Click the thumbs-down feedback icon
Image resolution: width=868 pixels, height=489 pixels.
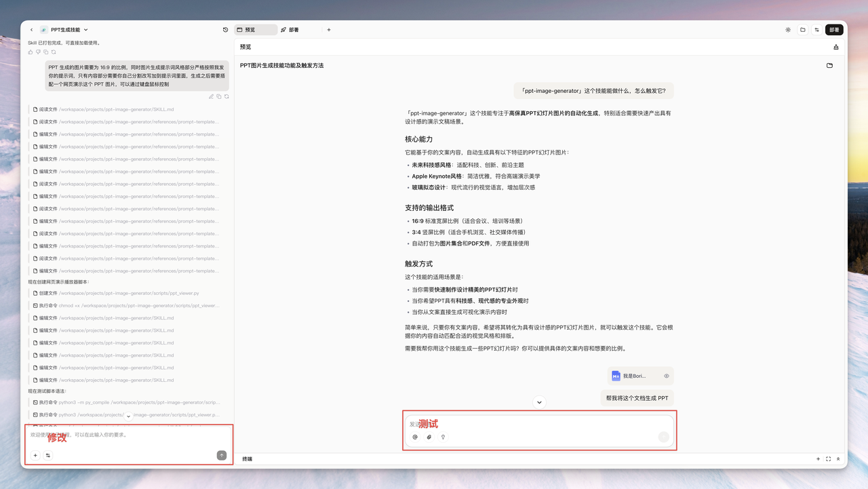pos(38,52)
